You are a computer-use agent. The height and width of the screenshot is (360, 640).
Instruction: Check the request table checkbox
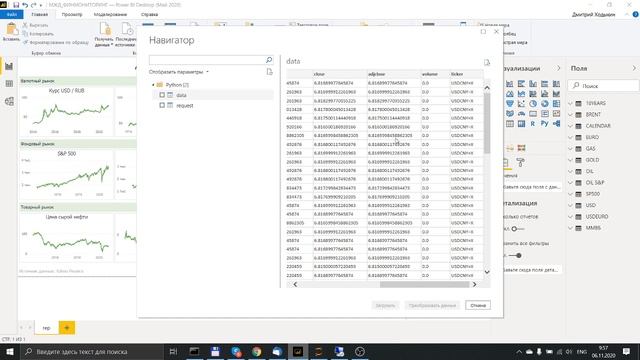[x=162, y=105]
